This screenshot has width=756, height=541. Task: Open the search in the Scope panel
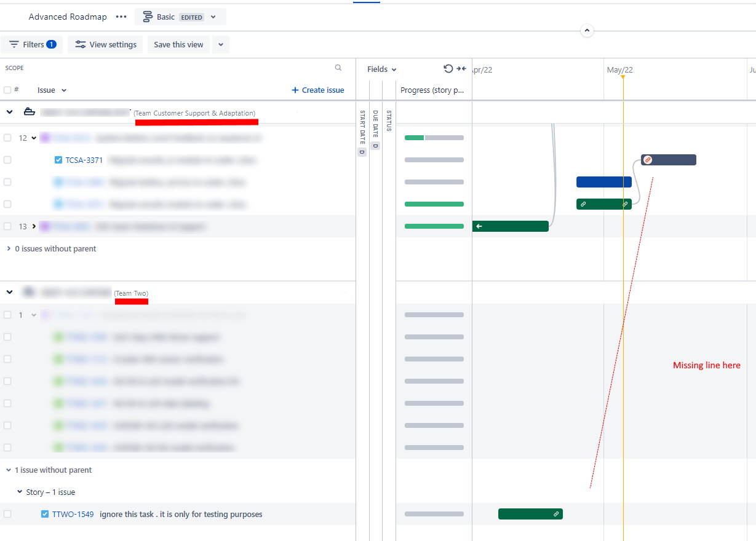[338, 67]
